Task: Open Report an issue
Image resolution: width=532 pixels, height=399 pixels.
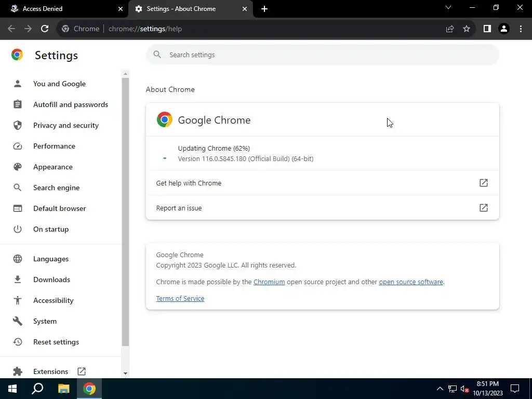Action: click(x=322, y=208)
